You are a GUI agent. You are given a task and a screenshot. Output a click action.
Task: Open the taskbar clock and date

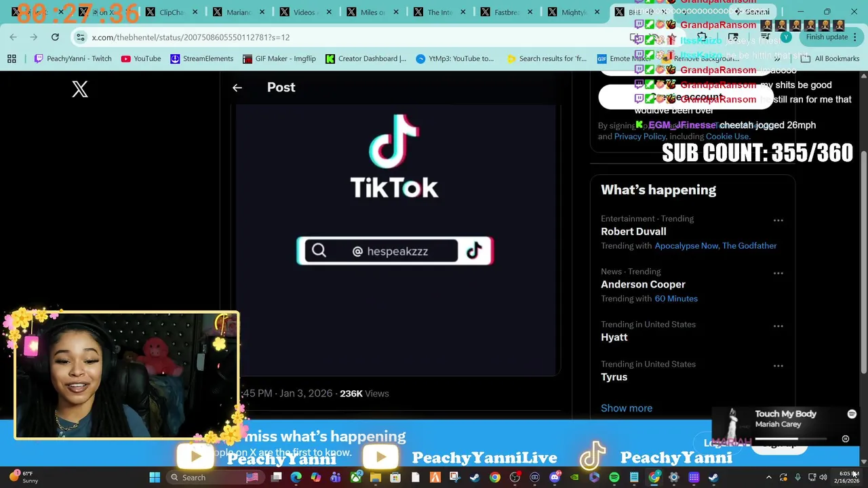(x=848, y=477)
